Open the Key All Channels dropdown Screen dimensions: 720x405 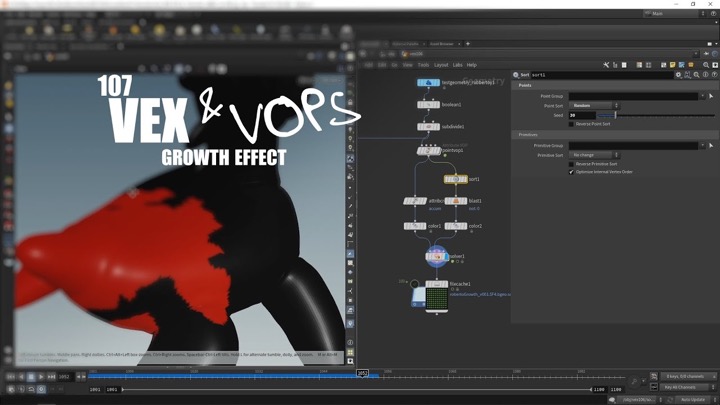[x=688, y=387]
